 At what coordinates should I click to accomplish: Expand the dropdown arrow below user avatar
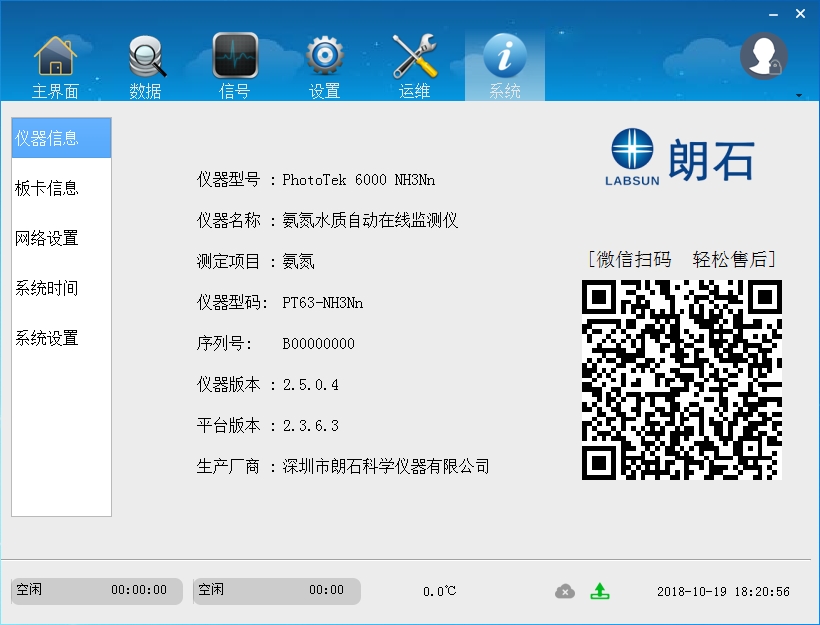tap(798, 95)
